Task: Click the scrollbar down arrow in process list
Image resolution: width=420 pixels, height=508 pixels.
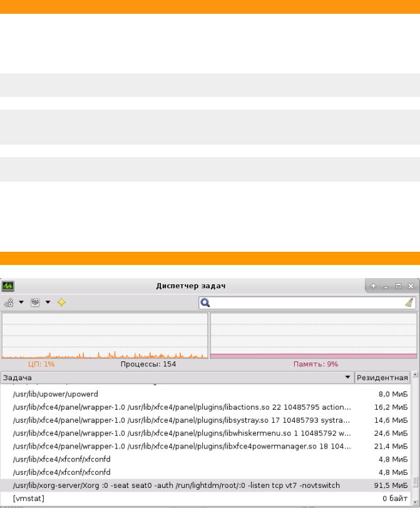Action: (415, 502)
